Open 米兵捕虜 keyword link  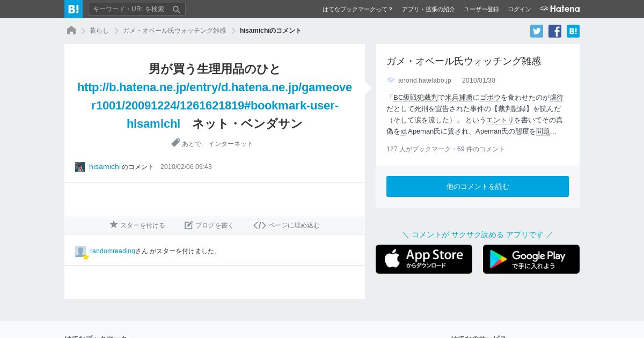click(x=459, y=98)
